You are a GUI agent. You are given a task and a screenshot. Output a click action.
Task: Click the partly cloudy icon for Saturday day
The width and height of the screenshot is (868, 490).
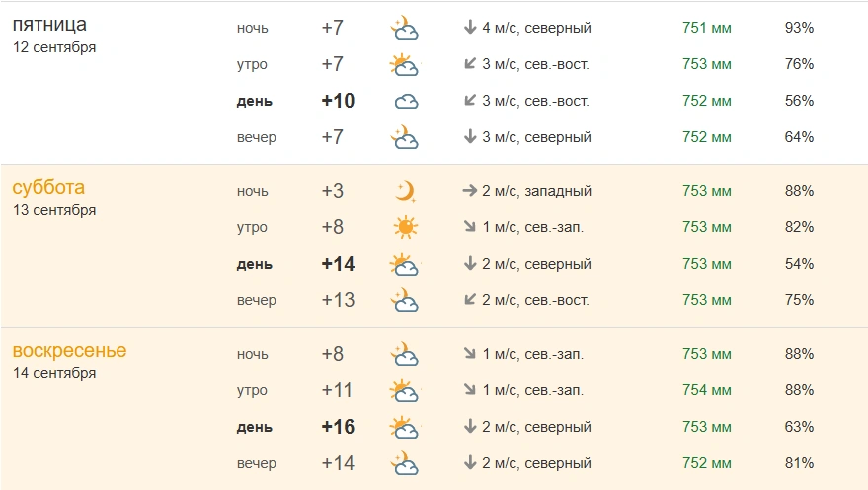404,264
